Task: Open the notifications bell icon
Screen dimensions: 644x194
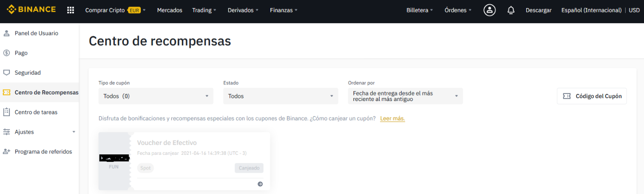Action: click(511, 10)
